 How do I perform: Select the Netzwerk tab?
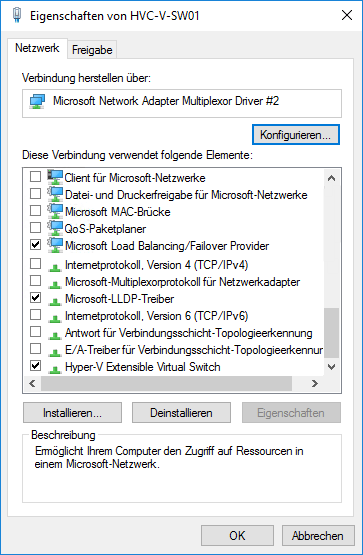[37, 48]
